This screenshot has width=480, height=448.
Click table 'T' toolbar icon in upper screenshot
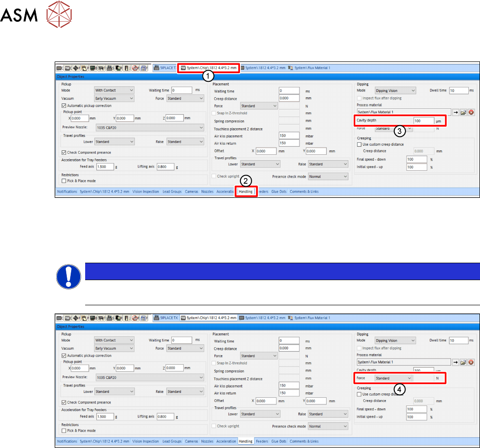101,68
